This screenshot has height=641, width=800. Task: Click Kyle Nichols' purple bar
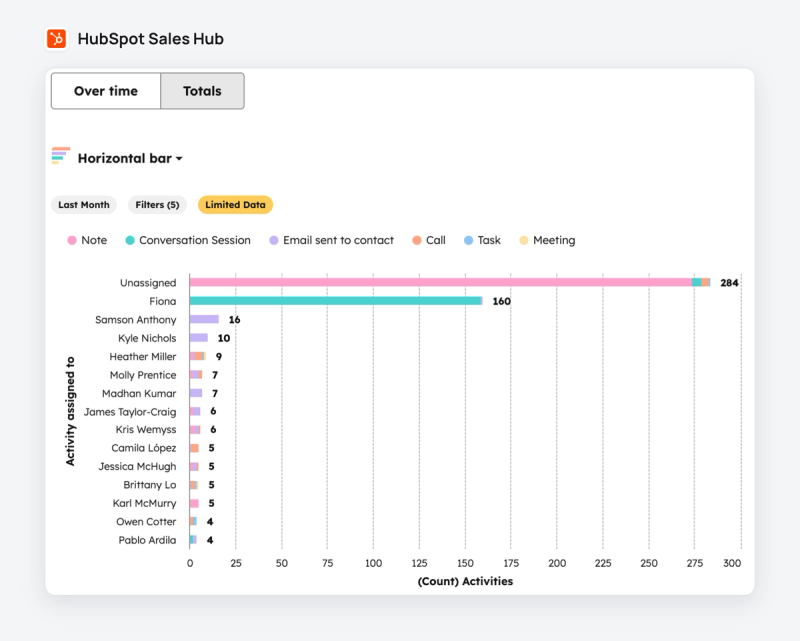(198, 337)
